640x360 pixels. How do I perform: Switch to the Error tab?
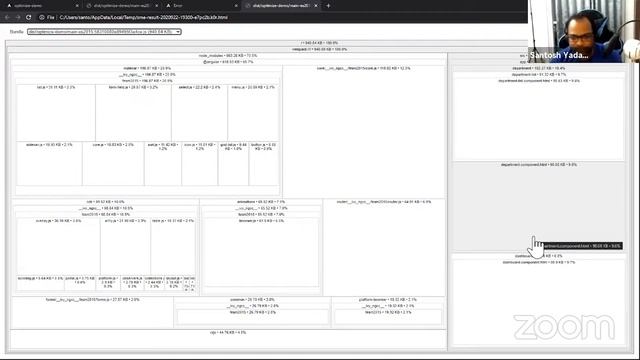(x=202, y=6)
